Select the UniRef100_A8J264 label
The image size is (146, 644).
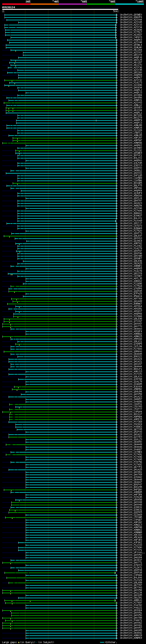pyautogui.click(x=131, y=50)
